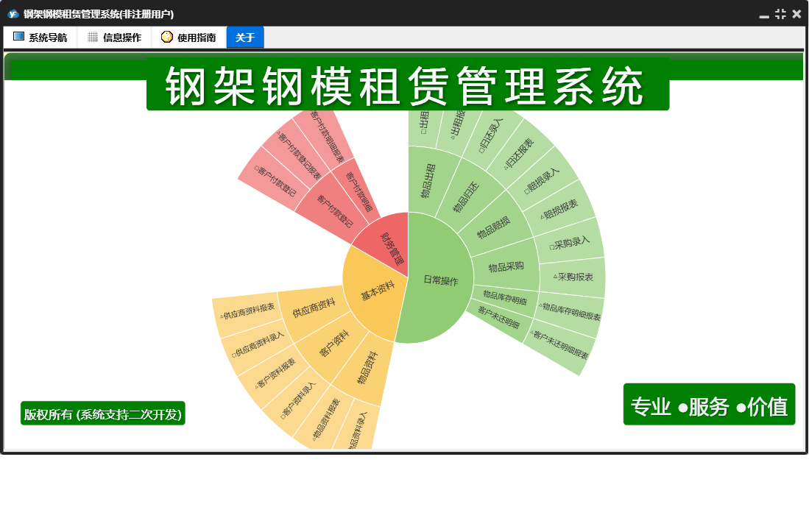This screenshot has height=532, width=809.
Task: Select the 物品赔损 segment
Action: tap(492, 227)
